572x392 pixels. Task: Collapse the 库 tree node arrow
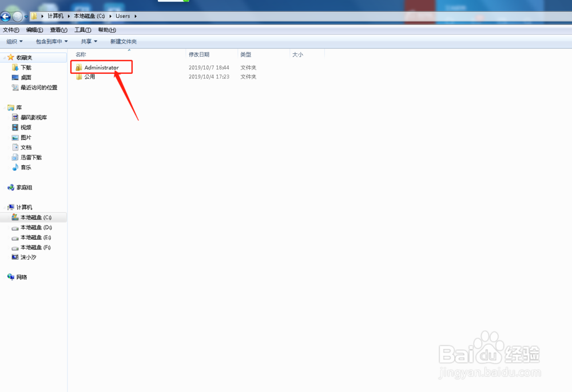tap(4, 108)
